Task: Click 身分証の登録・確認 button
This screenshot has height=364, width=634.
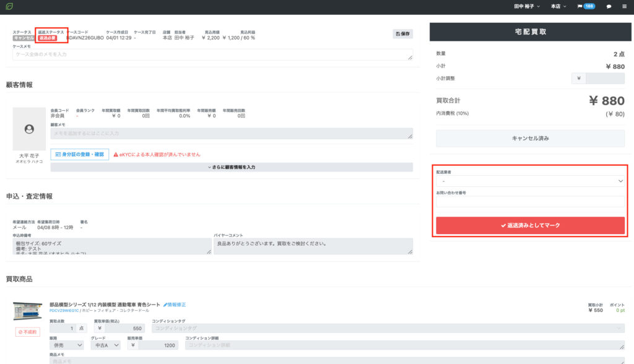Action: click(80, 155)
